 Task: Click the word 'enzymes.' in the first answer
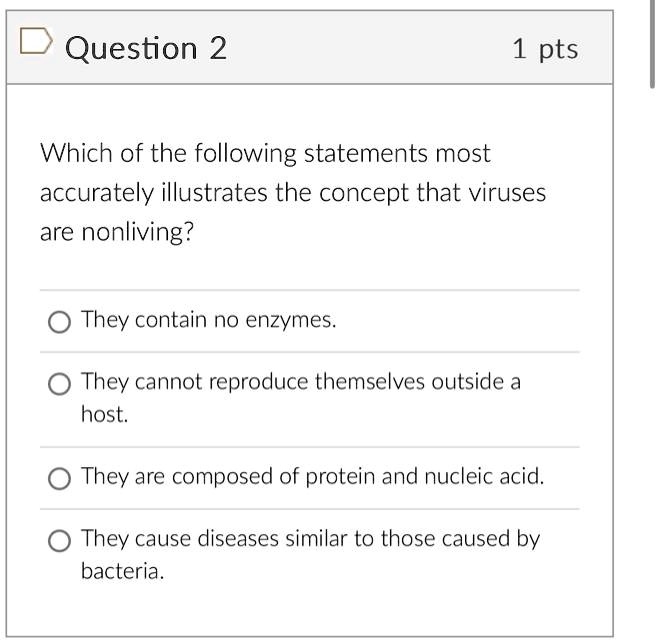pos(291,320)
